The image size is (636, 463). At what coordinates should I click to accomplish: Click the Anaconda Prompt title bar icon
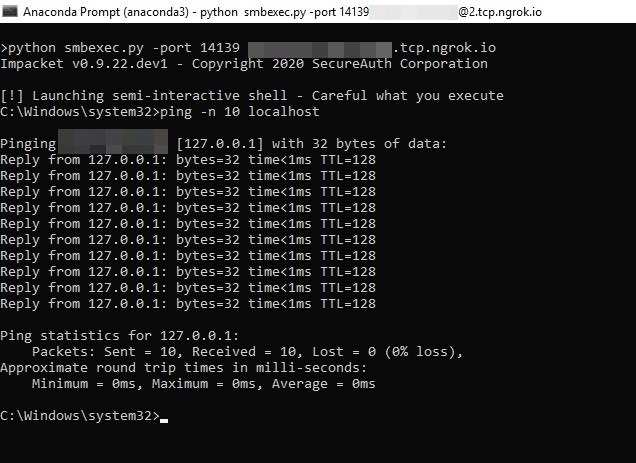pyautogui.click(x=11, y=11)
